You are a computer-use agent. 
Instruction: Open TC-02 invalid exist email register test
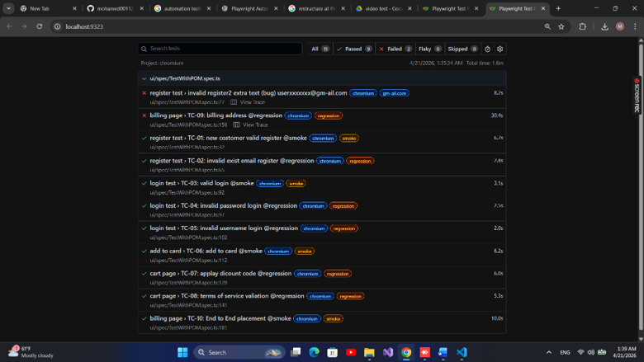click(x=232, y=161)
